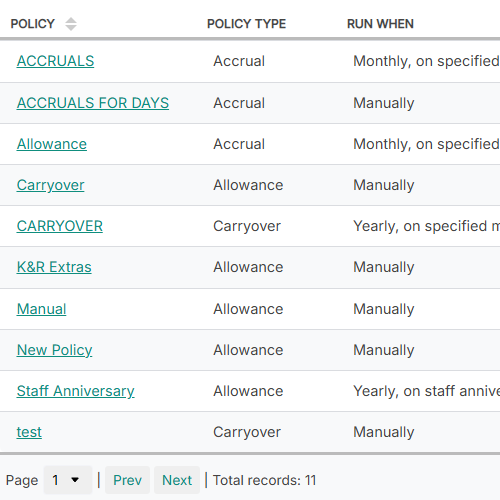Click Allowance type in K&R Extras row
Image resolution: width=500 pixels, height=500 pixels.
[248, 267]
